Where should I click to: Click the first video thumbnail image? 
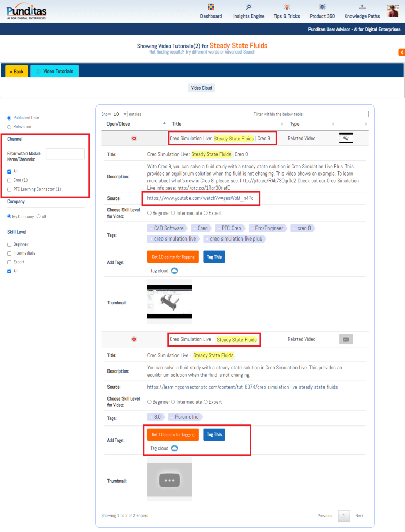[170, 301]
